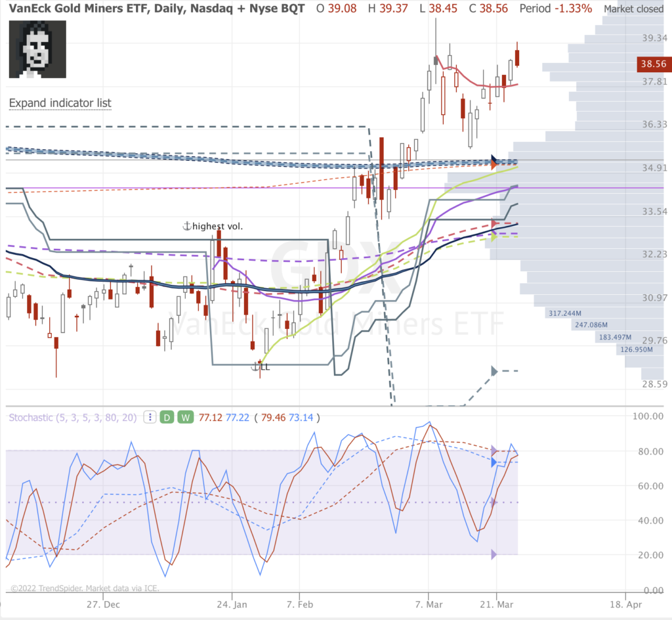Click the 33.54 price axis label
Screen dimensions: 672x620
(x=654, y=211)
